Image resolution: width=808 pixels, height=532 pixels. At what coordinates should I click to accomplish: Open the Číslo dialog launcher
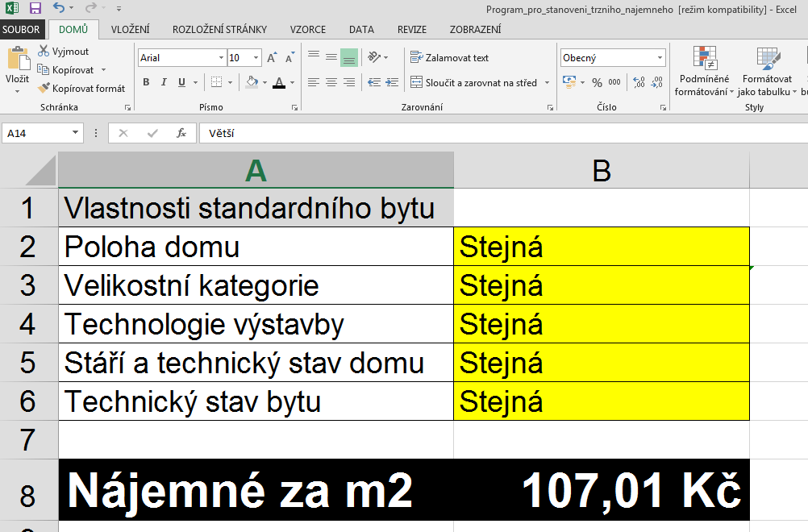pyautogui.click(x=663, y=108)
